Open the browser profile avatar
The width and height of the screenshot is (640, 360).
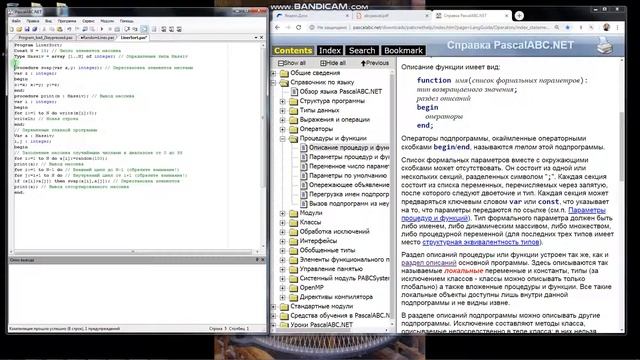[x=606, y=27]
